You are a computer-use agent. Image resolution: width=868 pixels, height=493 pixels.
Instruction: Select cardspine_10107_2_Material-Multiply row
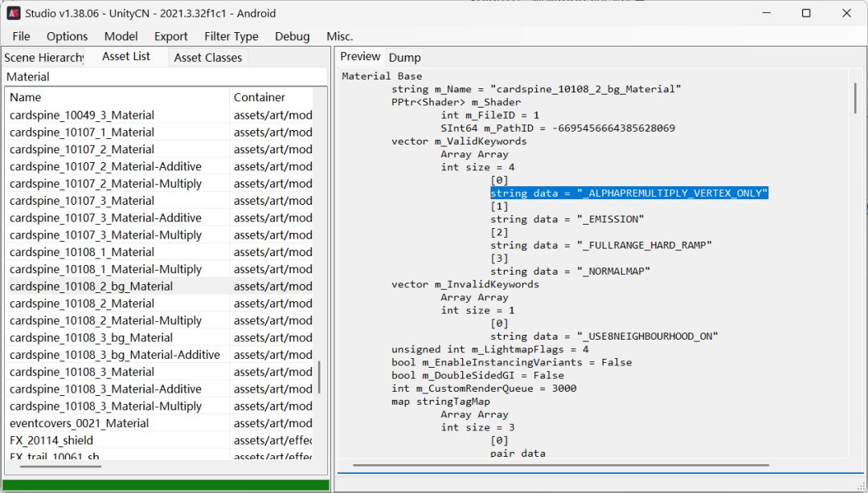click(159, 184)
